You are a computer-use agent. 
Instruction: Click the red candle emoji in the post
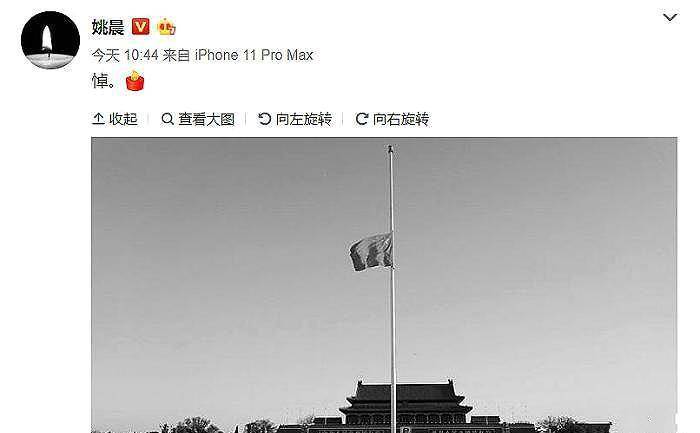point(135,81)
